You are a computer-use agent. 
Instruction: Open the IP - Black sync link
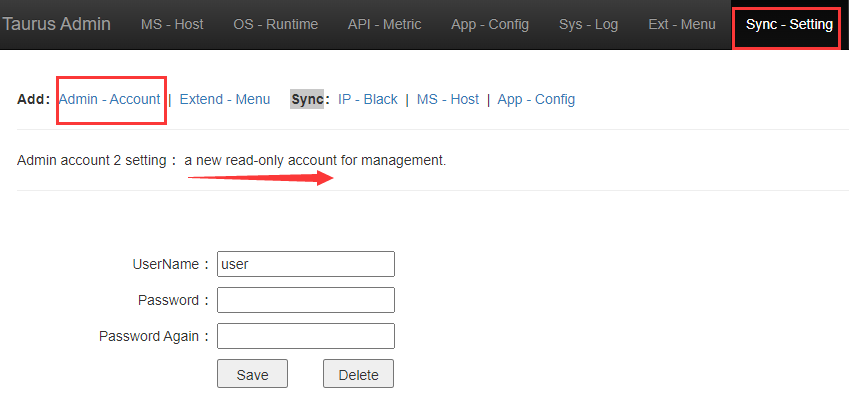(368, 100)
